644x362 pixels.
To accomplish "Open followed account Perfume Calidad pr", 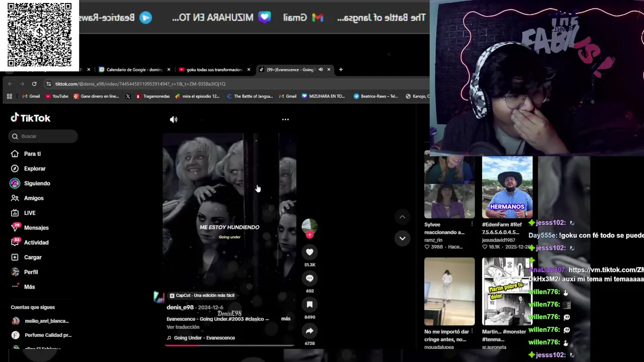I will click(41, 335).
